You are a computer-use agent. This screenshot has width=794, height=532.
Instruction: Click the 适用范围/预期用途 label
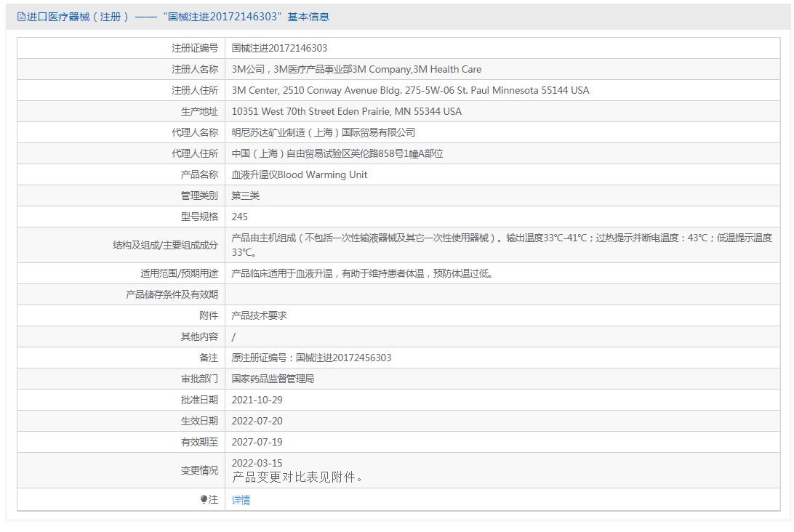[x=180, y=273]
